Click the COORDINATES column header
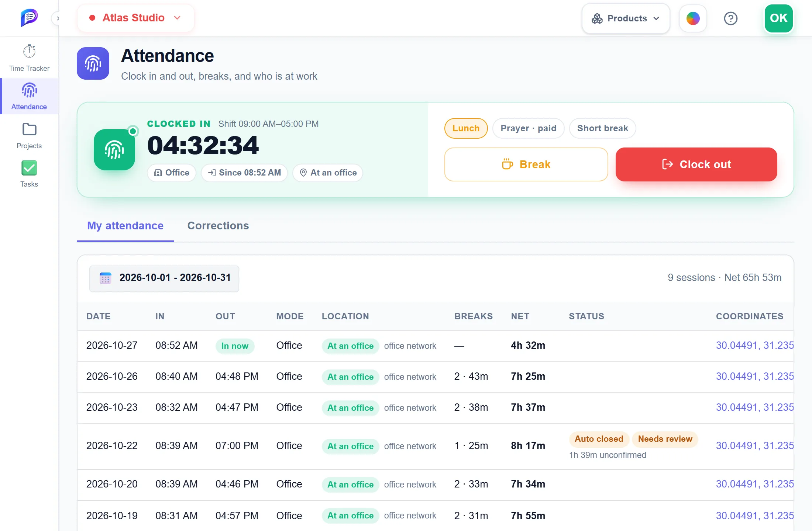The image size is (812, 531). [x=750, y=316]
